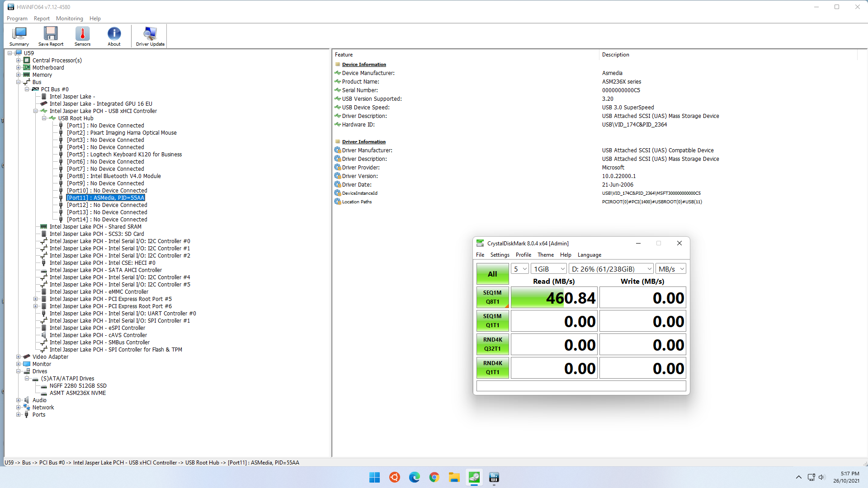Open the Summary toolbar icon
This screenshot has width=868, height=488.
click(x=19, y=36)
